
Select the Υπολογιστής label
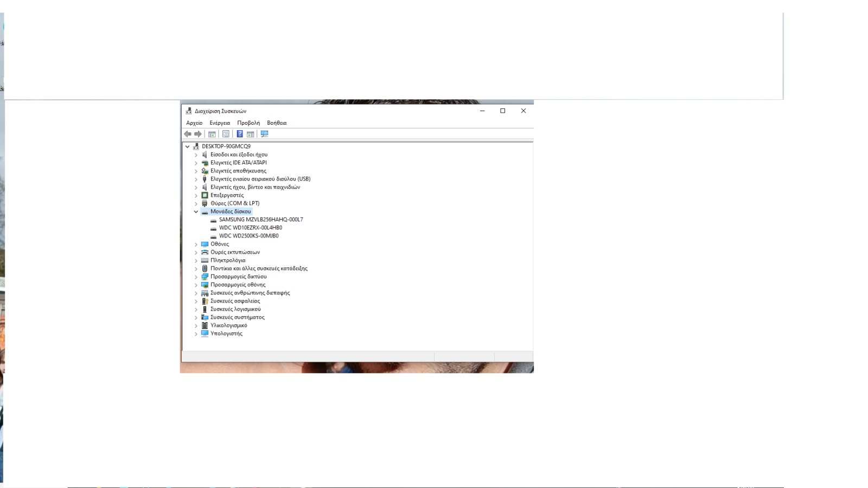click(x=226, y=333)
